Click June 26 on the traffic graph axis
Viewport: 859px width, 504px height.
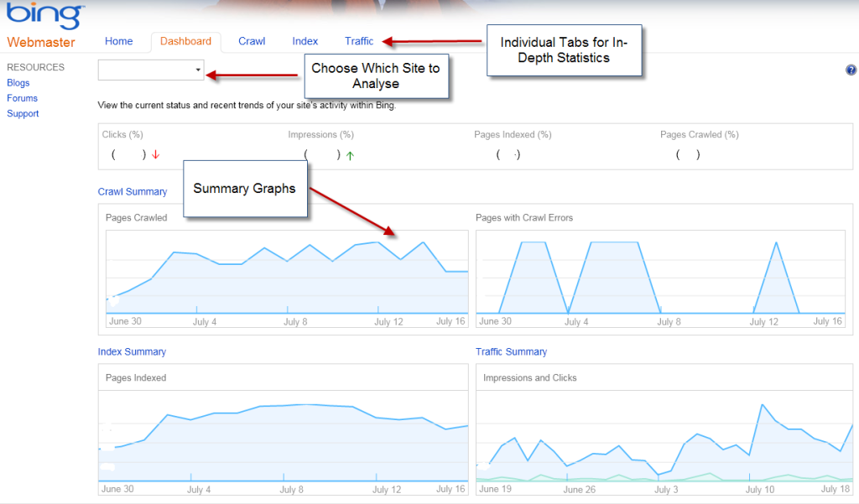pos(580,489)
